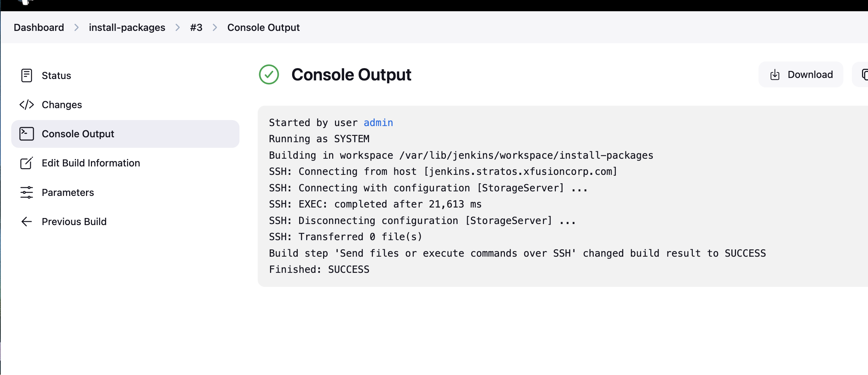Image resolution: width=868 pixels, height=375 pixels.
Task: Expand the chevron after install-packages breadcrumb
Action: [178, 27]
